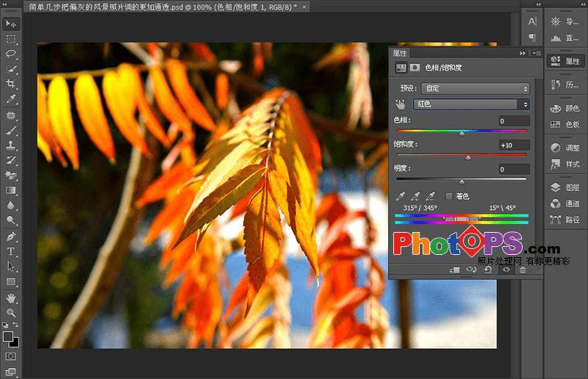Select the Gradient tool
This screenshot has height=379, width=588.
click(11, 190)
